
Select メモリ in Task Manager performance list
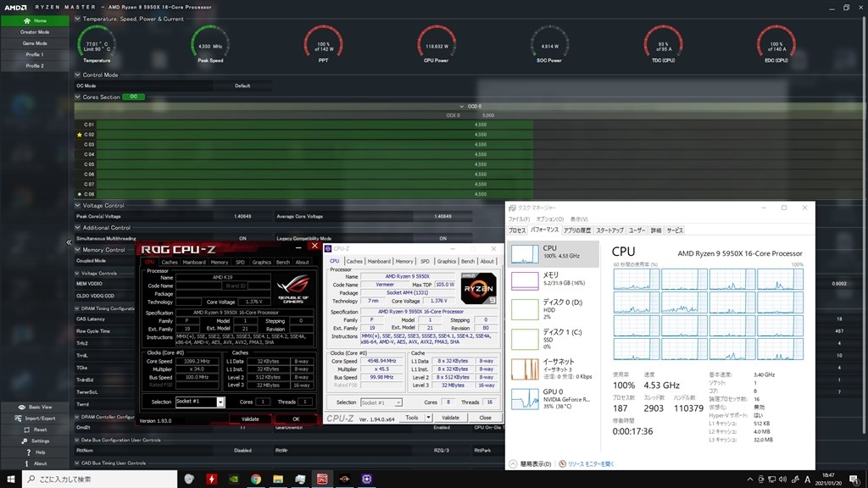(553, 280)
